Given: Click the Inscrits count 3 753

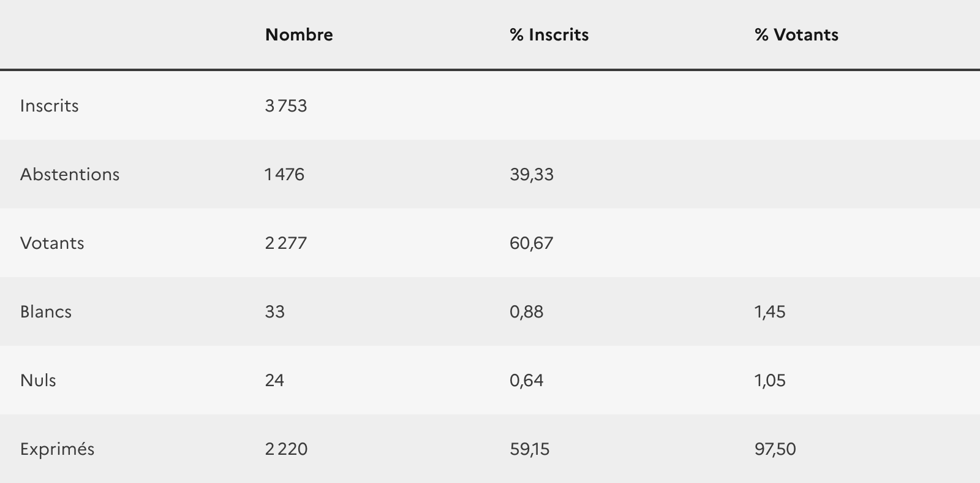Looking at the screenshot, I should (286, 106).
